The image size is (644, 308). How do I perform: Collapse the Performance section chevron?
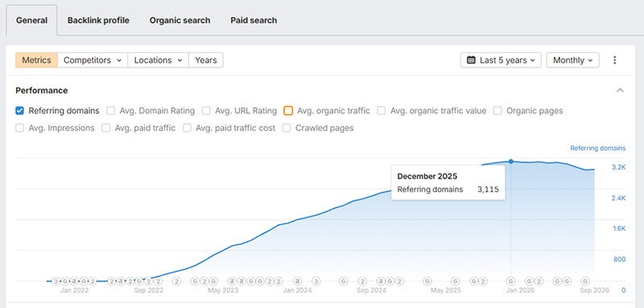tap(620, 90)
